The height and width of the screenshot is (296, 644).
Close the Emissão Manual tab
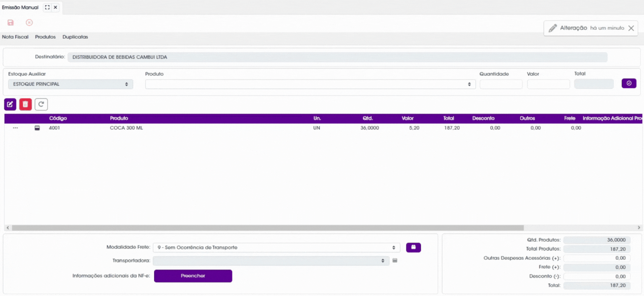[x=55, y=8]
